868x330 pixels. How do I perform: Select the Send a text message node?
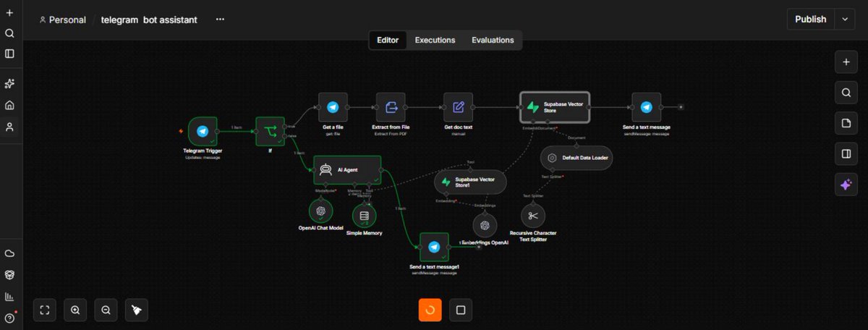tap(646, 107)
